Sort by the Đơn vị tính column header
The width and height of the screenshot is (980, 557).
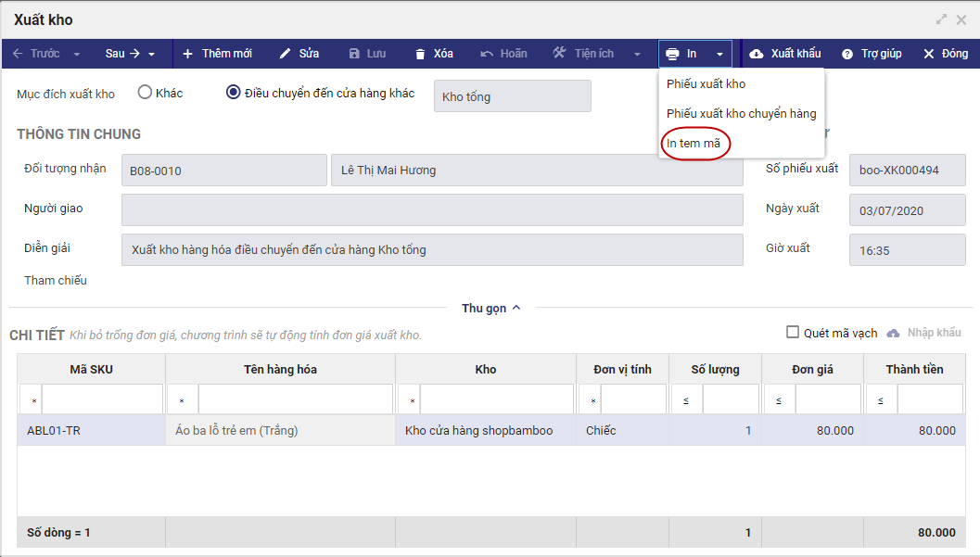[x=622, y=369]
